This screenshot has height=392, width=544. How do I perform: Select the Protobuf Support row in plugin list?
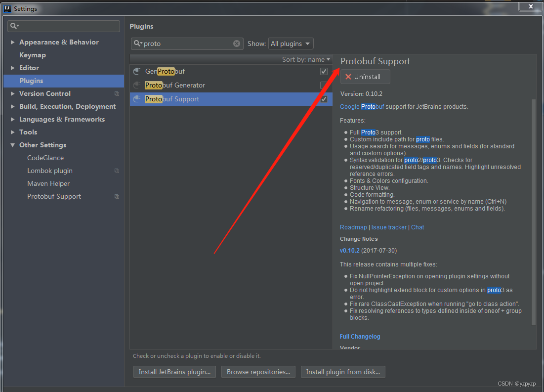[x=231, y=99]
